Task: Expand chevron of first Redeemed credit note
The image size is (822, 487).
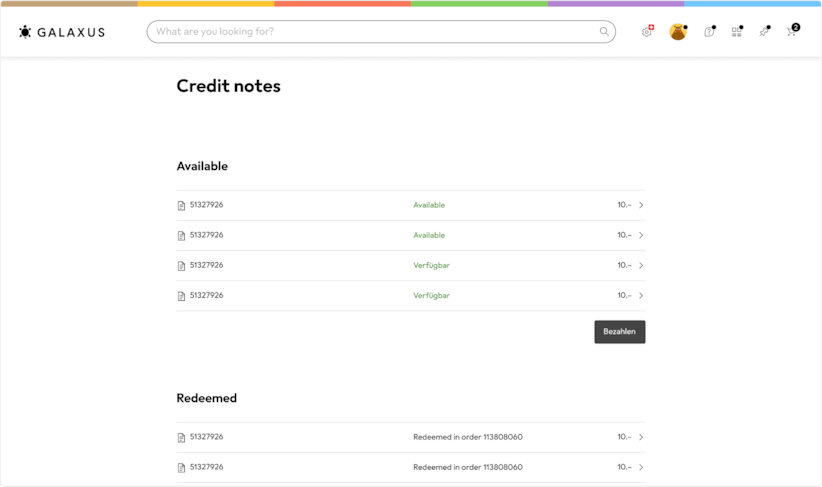Action: [641, 437]
